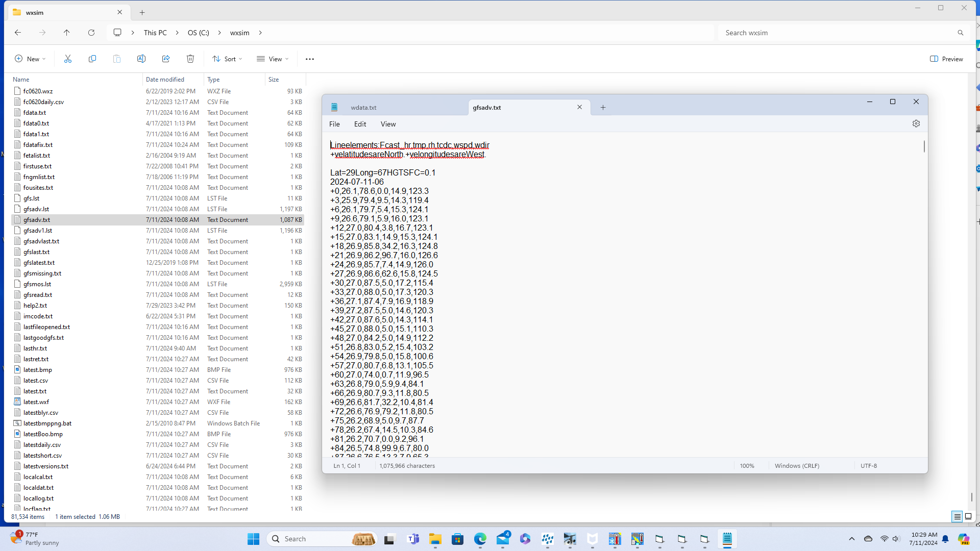This screenshot has width=980, height=551.
Task: Open File Explorer from taskbar
Action: (x=435, y=539)
